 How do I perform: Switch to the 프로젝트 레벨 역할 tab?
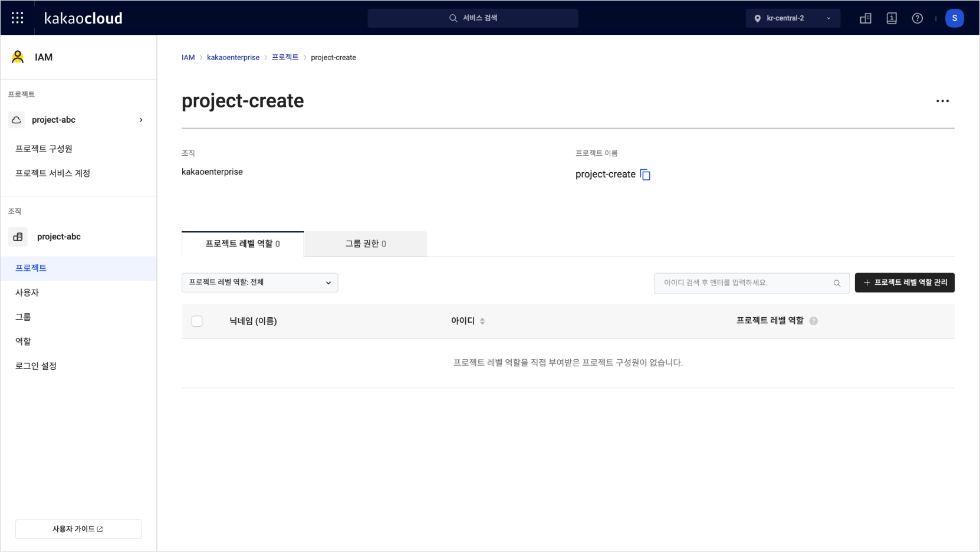(243, 244)
